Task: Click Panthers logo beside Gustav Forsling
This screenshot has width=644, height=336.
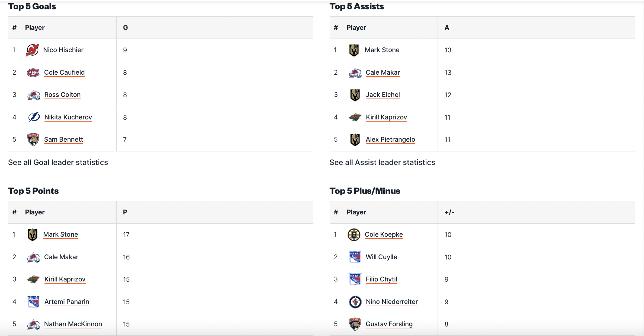Action: click(x=355, y=324)
